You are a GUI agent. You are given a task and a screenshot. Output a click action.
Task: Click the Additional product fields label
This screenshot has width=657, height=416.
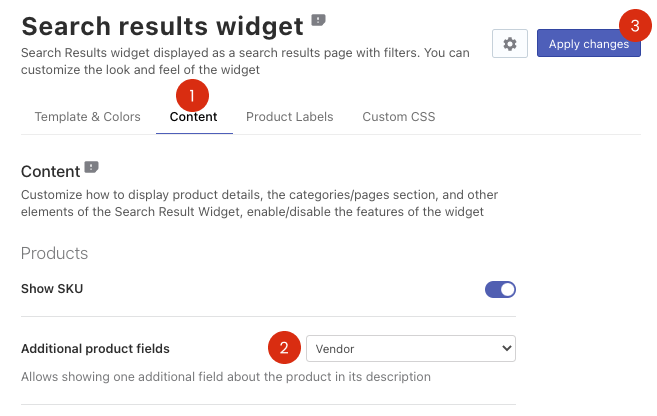95,349
